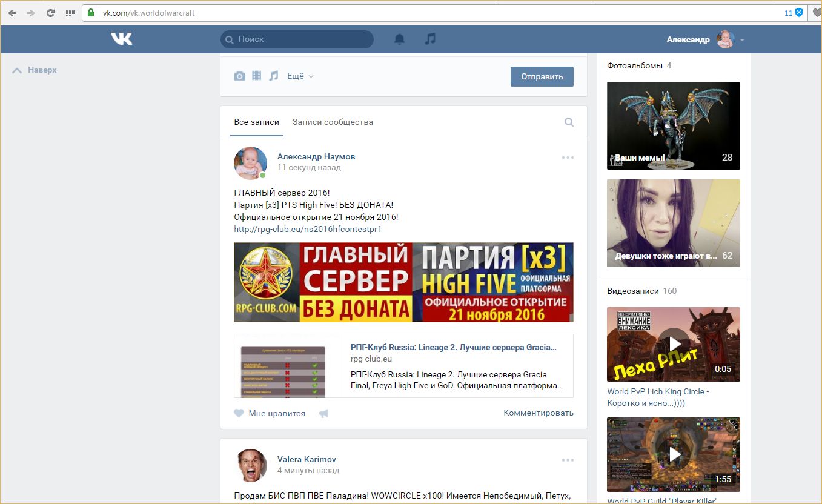822x504 pixels.
Task: Reload page using browser refresh icon
Action: (x=50, y=13)
